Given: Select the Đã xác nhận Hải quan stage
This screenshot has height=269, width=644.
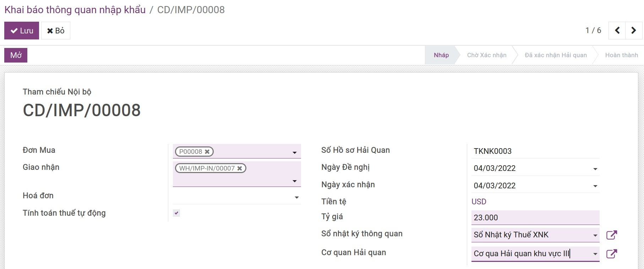Looking at the screenshot, I should pos(555,55).
